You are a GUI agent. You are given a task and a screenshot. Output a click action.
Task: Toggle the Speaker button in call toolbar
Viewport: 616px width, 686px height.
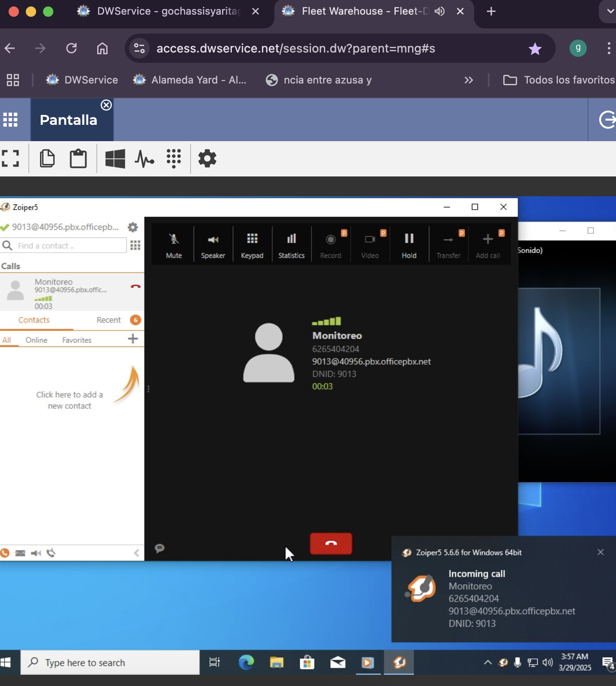click(213, 245)
